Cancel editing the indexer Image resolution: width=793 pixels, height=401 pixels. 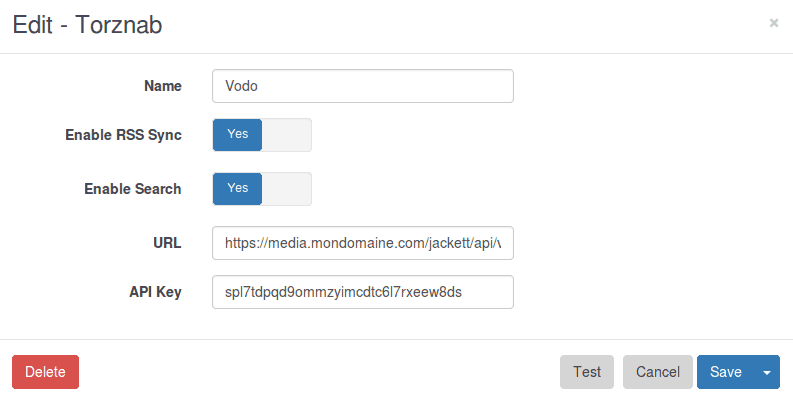[x=657, y=372]
